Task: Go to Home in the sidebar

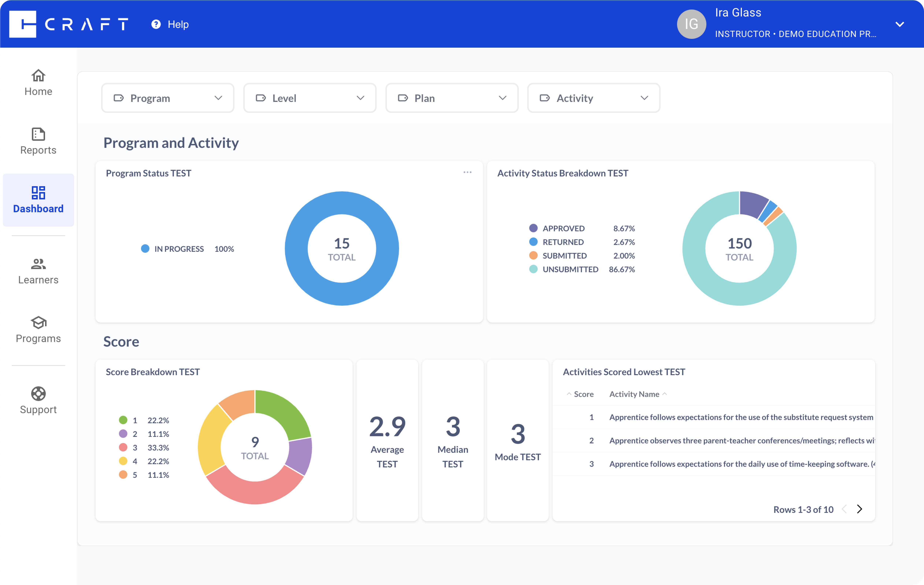Action: tap(38, 82)
